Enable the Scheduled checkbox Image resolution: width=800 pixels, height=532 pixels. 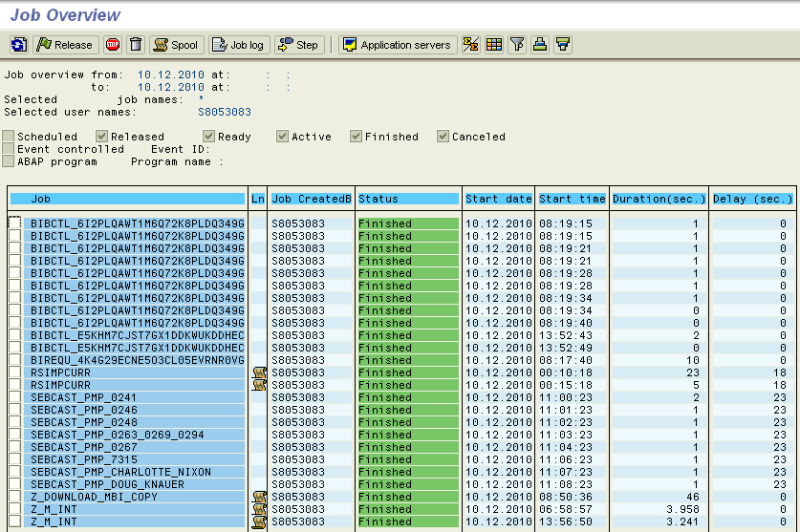(x=9, y=137)
